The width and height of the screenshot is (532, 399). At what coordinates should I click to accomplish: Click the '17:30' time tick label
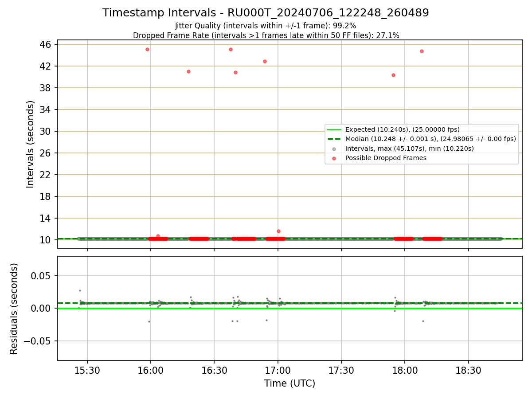tap(341, 370)
